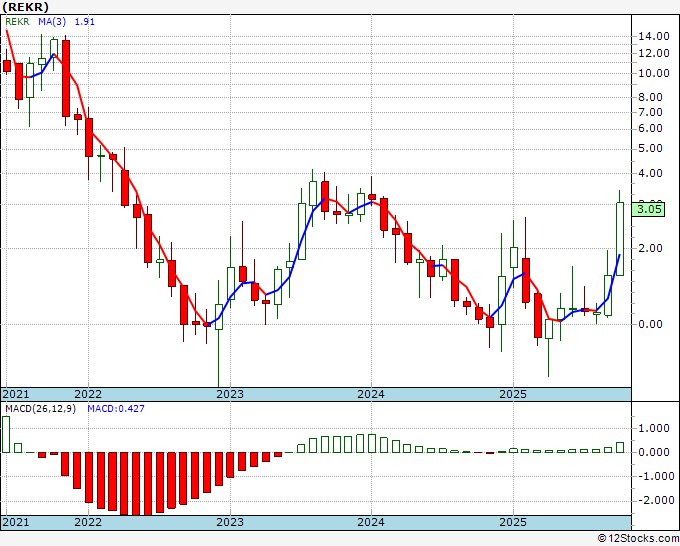Click the 1.91 moving average value
The width and height of the screenshot is (680, 546).
[x=85, y=22]
